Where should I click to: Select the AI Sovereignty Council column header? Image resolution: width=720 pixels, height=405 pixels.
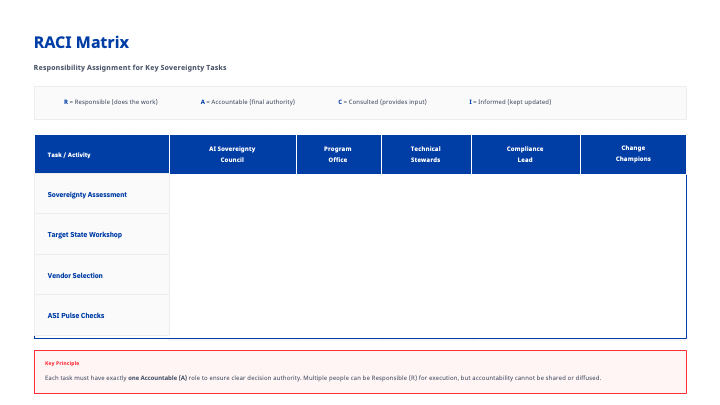click(232, 154)
